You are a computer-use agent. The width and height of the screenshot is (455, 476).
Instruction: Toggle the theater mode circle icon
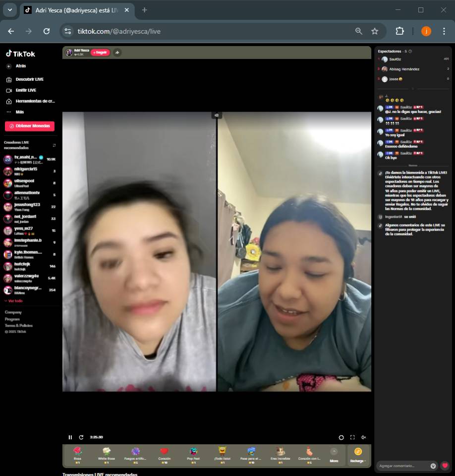point(341,437)
